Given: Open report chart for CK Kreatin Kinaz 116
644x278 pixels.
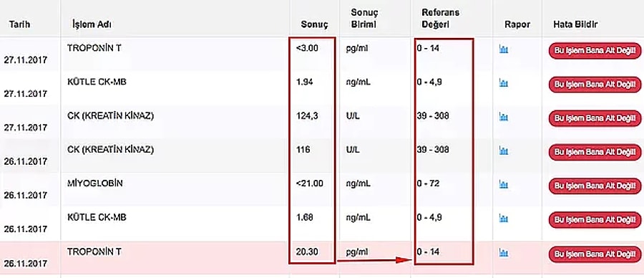Looking at the screenshot, I should pos(503,151).
